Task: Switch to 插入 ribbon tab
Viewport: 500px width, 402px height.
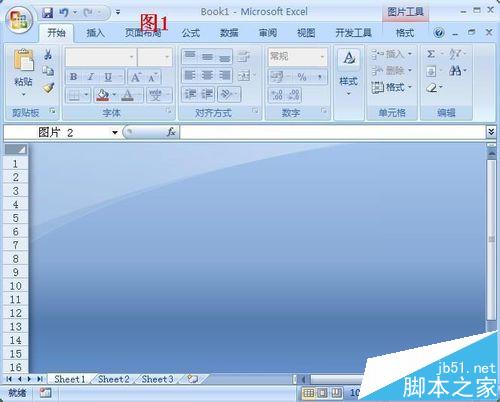Action: coord(95,33)
